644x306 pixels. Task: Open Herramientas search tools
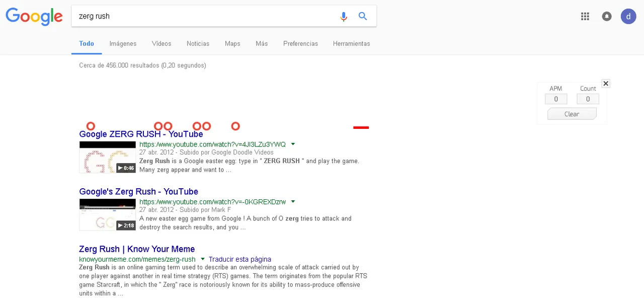351,44
